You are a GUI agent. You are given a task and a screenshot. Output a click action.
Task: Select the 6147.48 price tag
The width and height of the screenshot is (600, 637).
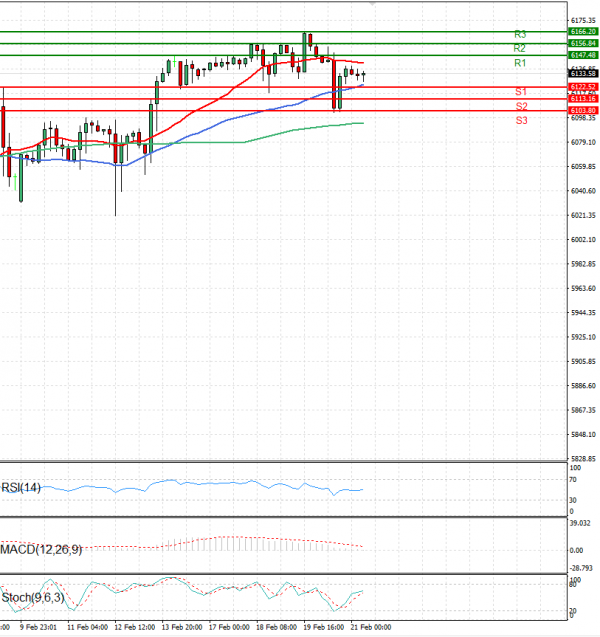point(583,55)
